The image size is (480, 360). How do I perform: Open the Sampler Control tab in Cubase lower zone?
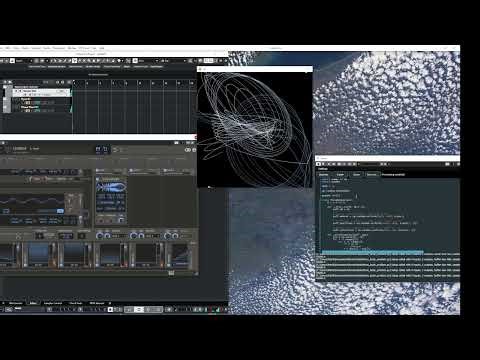[x=53, y=303]
